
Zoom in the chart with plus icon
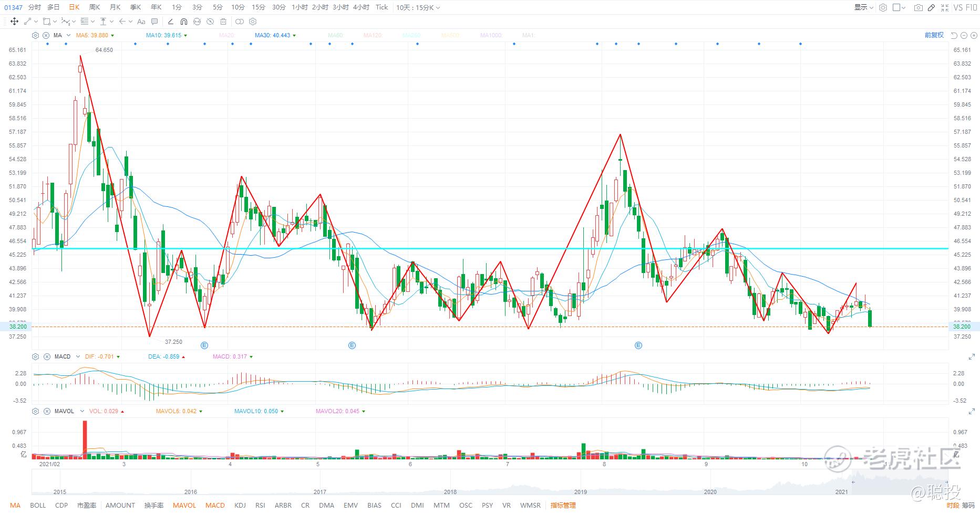point(973,35)
